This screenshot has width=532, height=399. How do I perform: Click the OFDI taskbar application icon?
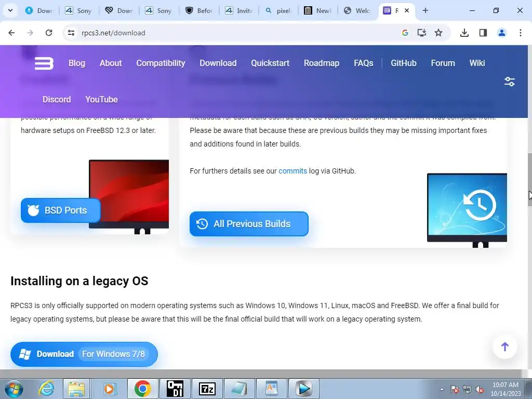(175, 389)
